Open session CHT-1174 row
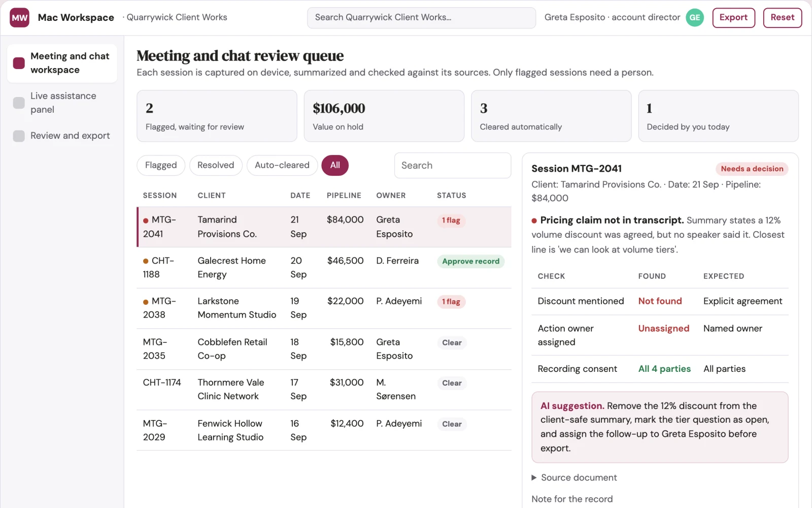The height and width of the screenshot is (508, 812). click(324, 390)
